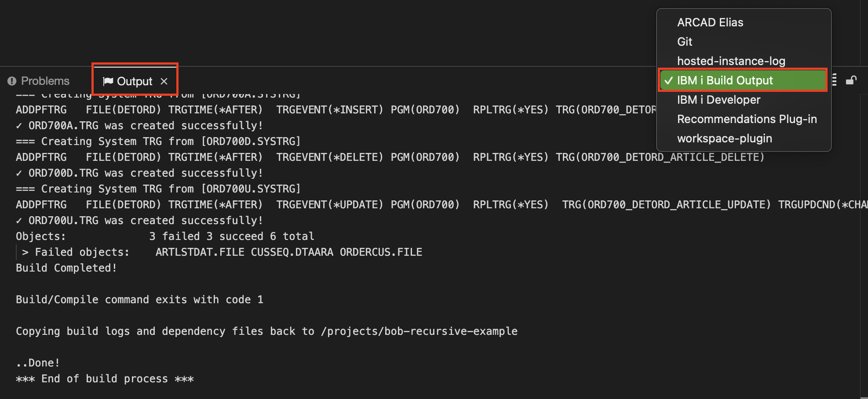Open the Git output channel
Viewport: 868px width, 399px height.
[685, 41]
